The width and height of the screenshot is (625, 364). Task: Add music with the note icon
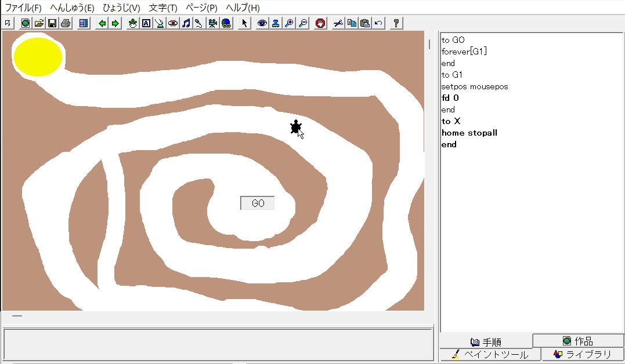(186, 24)
